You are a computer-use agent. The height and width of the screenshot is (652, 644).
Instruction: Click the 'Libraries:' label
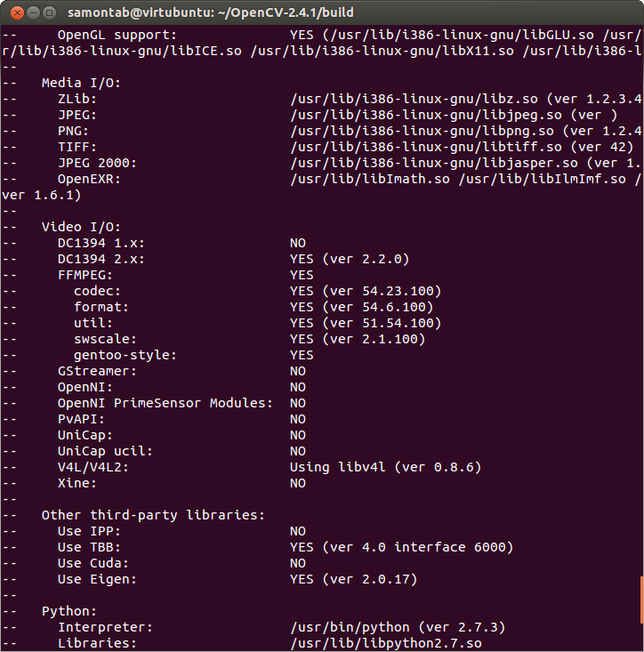(x=97, y=643)
